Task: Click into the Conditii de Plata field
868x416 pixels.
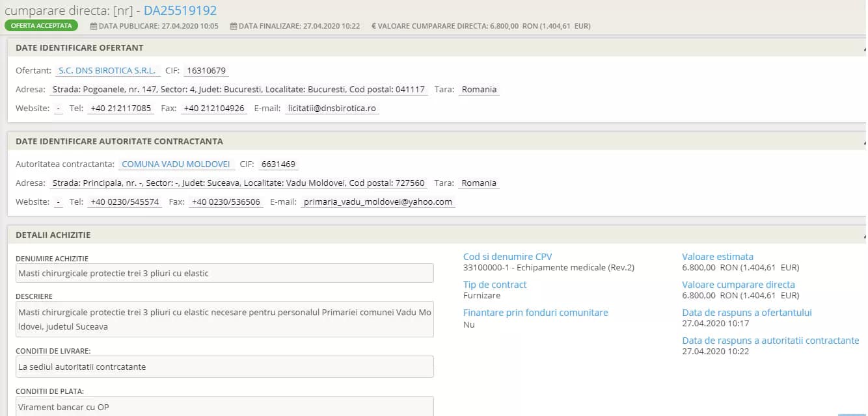Action: 224,406
